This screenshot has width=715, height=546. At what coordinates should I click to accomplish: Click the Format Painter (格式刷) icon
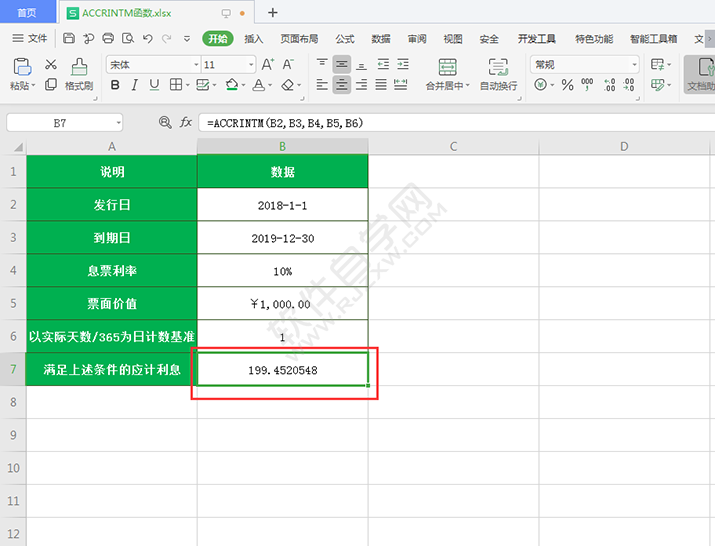pyautogui.click(x=79, y=68)
